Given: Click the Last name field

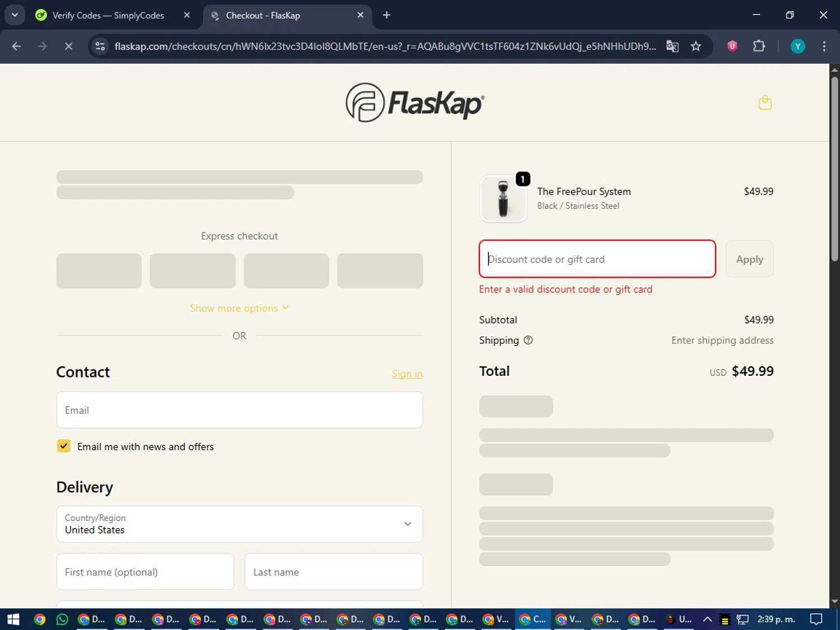Looking at the screenshot, I should (334, 572).
